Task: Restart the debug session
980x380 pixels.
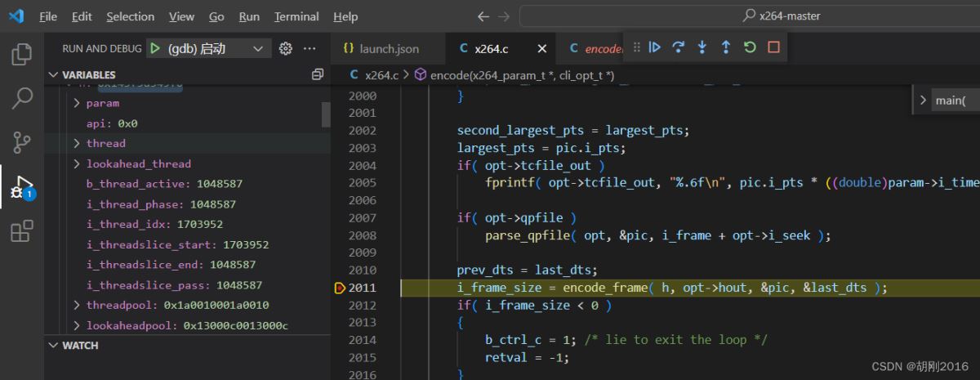Action: [750, 47]
